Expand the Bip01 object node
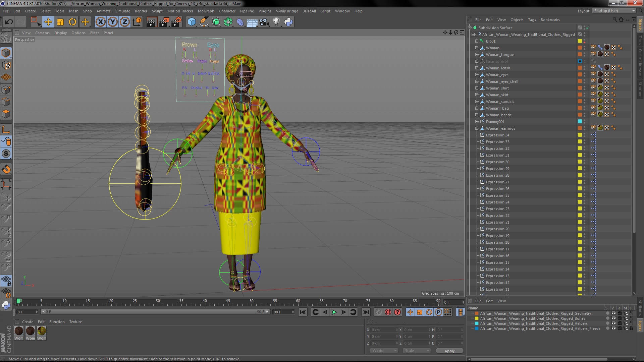Screen dimensions: 644x362 (477, 41)
